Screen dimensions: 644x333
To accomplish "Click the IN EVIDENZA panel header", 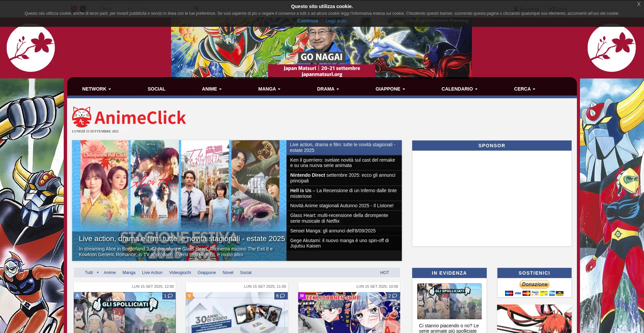I will [x=449, y=273].
